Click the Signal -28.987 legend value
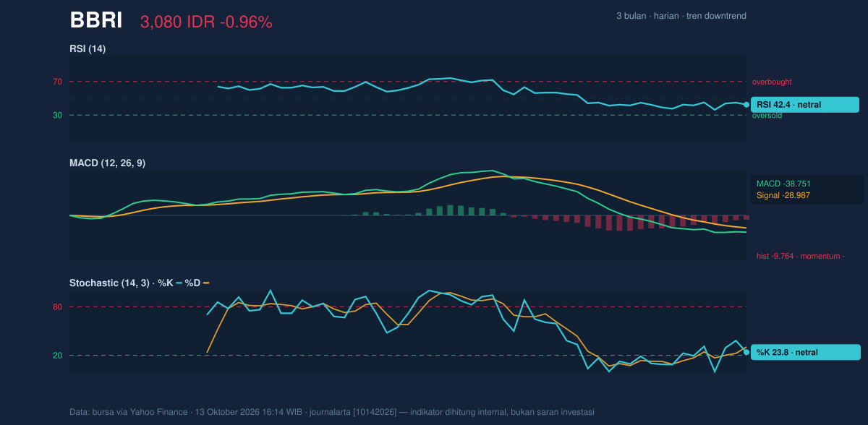 [x=783, y=196]
